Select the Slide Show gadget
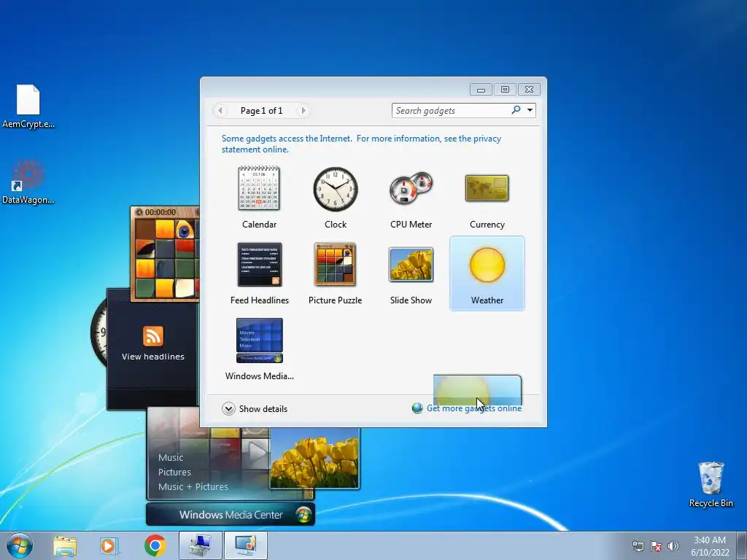747x560 pixels. tap(411, 274)
